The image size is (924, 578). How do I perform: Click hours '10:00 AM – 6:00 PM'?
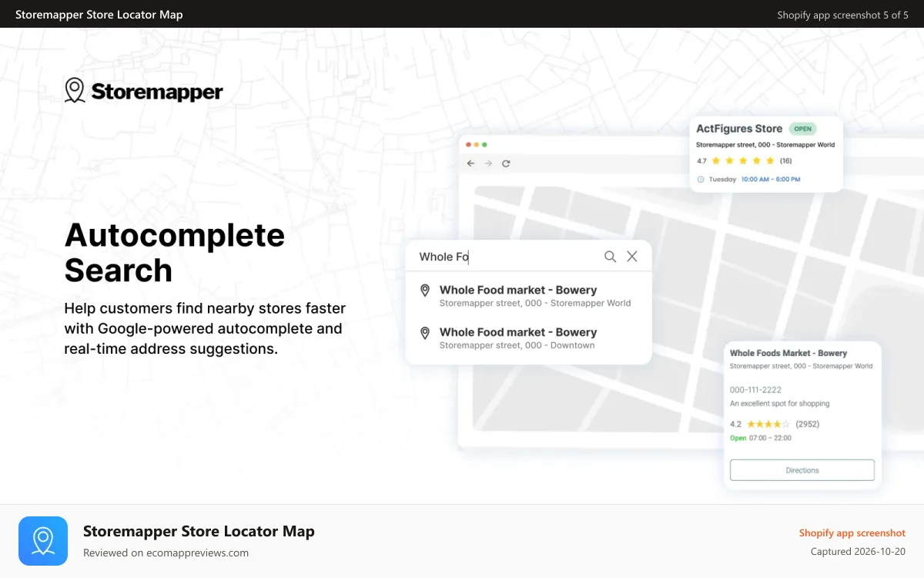coord(771,179)
